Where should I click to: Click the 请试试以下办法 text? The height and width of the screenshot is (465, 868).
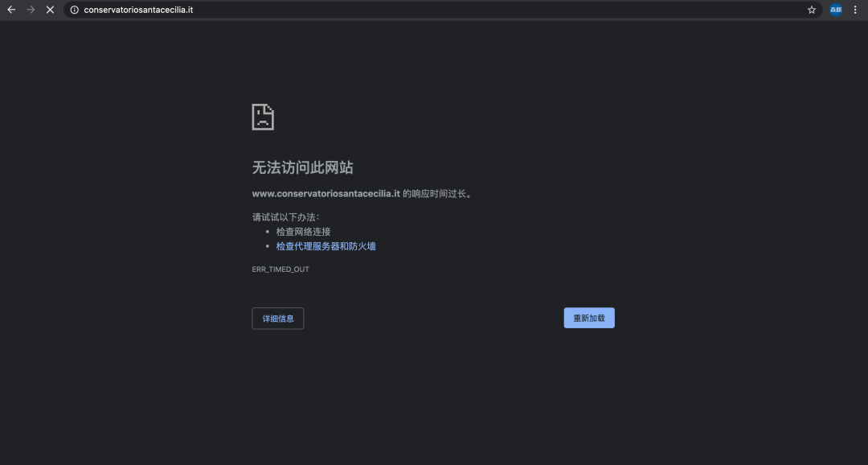tap(285, 217)
